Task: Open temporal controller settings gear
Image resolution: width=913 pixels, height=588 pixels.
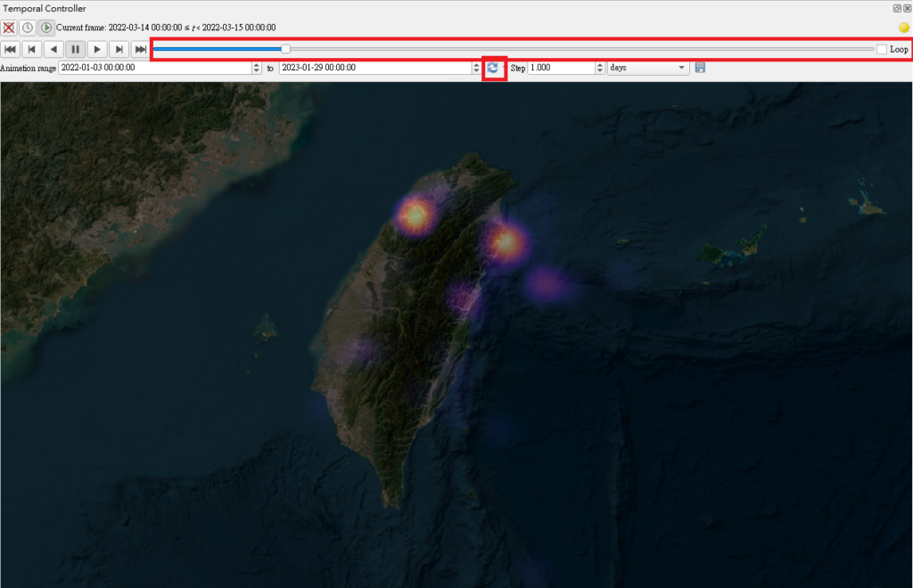Action: point(904,28)
